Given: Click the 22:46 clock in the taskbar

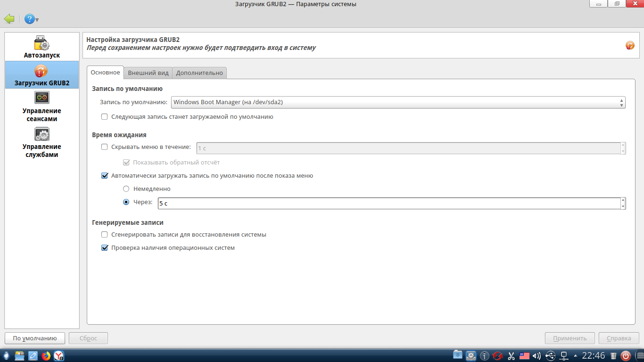Looking at the screenshot, I should pyautogui.click(x=594, y=355).
